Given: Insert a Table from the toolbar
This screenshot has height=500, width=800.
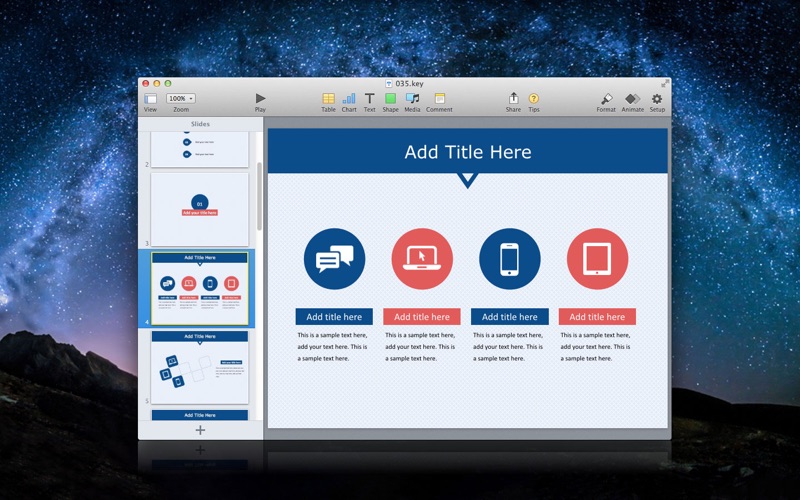Looking at the screenshot, I should point(329,98).
